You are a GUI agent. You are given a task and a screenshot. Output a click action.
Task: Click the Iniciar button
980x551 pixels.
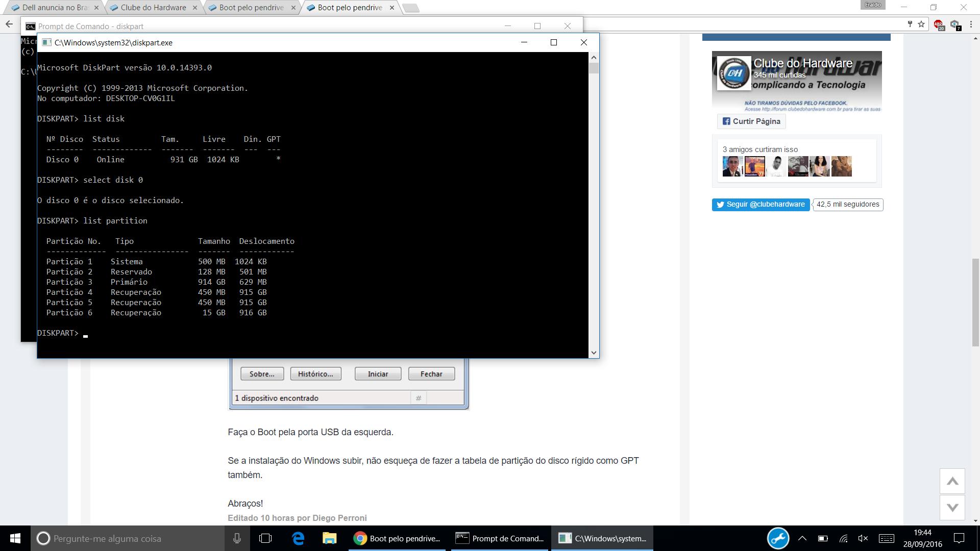(378, 374)
